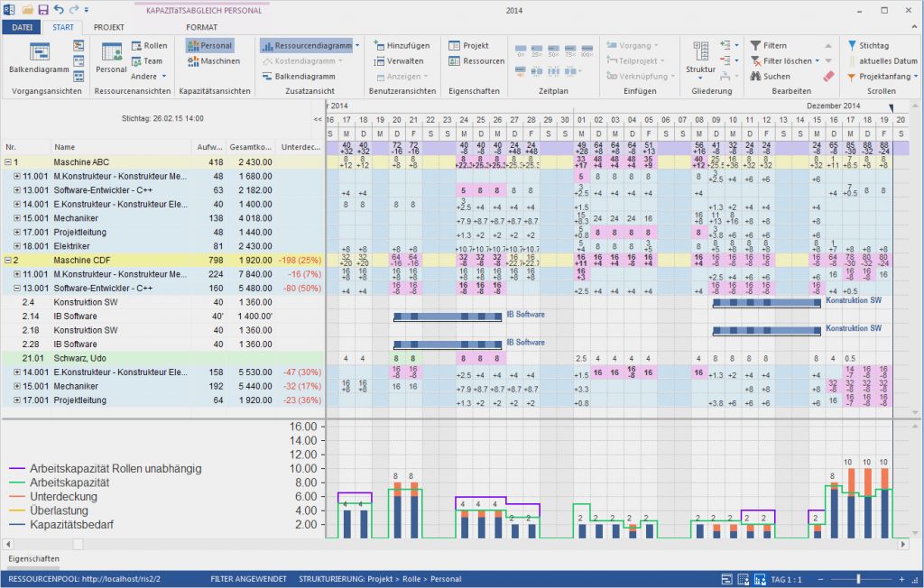924x588 pixels.
Task: Expand 15.001 Mechaniker with Aufwand 138
Action: pos(17,218)
